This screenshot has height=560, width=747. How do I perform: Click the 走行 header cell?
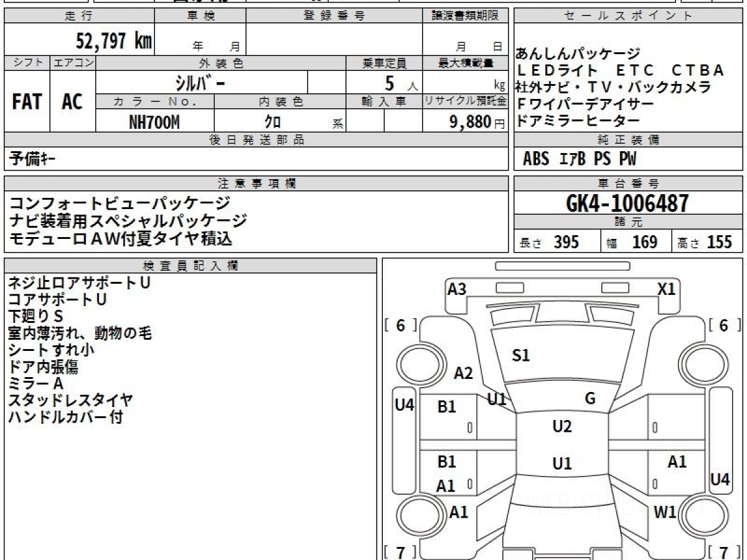click(79, 16)
